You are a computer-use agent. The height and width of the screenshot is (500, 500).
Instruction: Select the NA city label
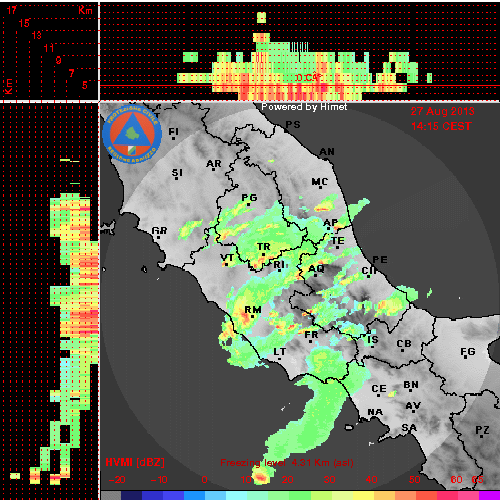375,412
